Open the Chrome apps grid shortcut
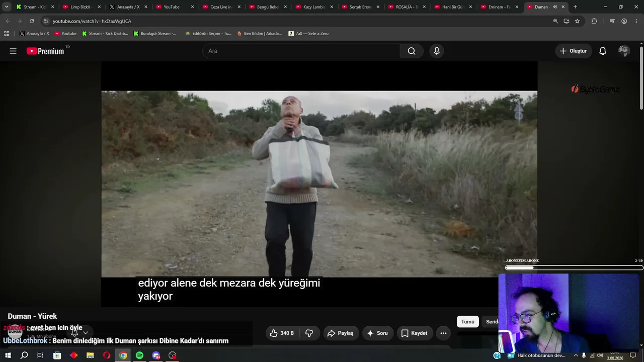Image resolution: width=644 pixels, height=362 pixels. (x=7, y=34)
